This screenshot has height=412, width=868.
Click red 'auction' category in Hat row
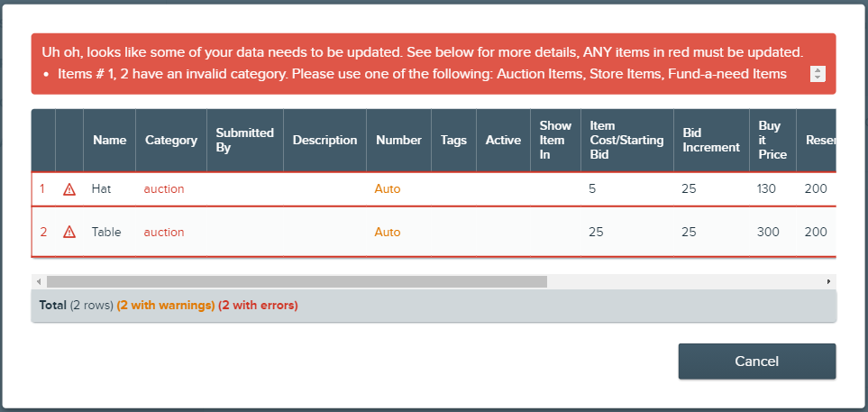pos(164,188)
